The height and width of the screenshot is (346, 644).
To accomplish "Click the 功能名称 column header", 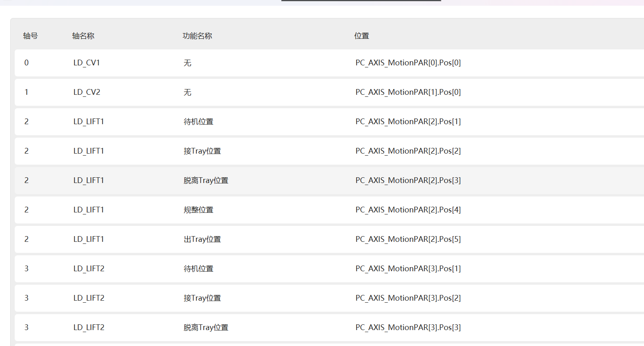I will pyautogui.click(x=197, y=36).
